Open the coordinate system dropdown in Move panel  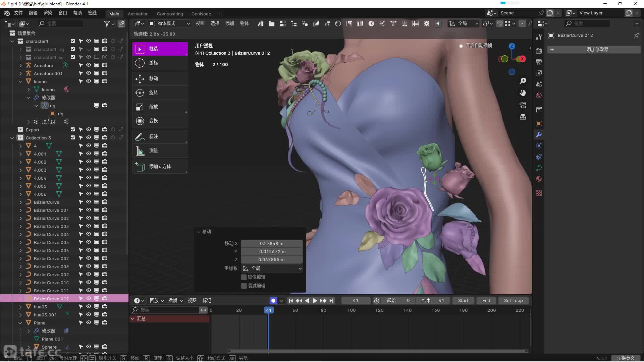(272, 268)
